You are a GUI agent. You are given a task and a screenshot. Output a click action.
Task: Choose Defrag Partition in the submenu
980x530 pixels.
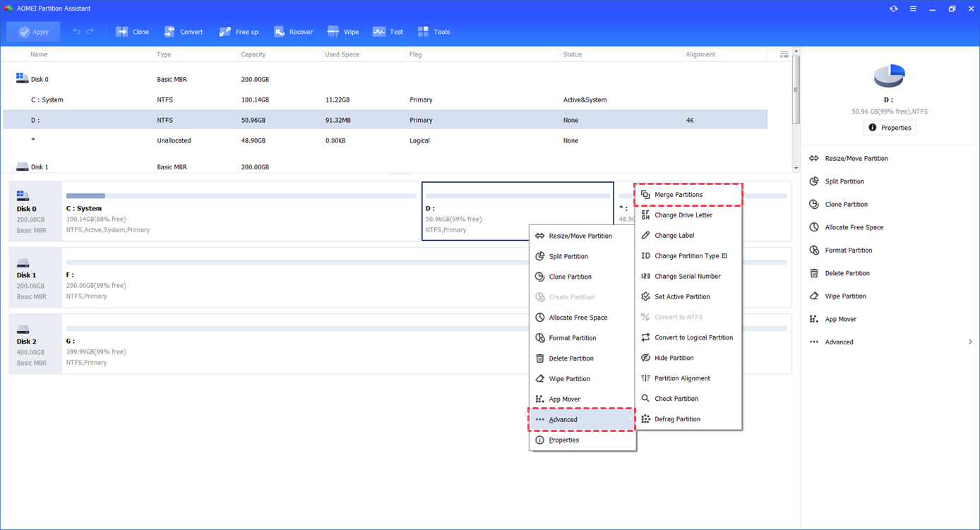click(x=688, y=419)
